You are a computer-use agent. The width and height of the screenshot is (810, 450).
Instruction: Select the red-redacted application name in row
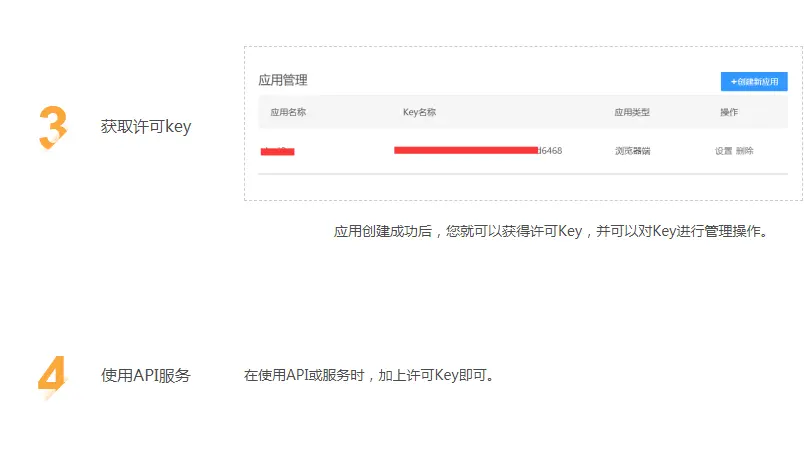point(278,151)
